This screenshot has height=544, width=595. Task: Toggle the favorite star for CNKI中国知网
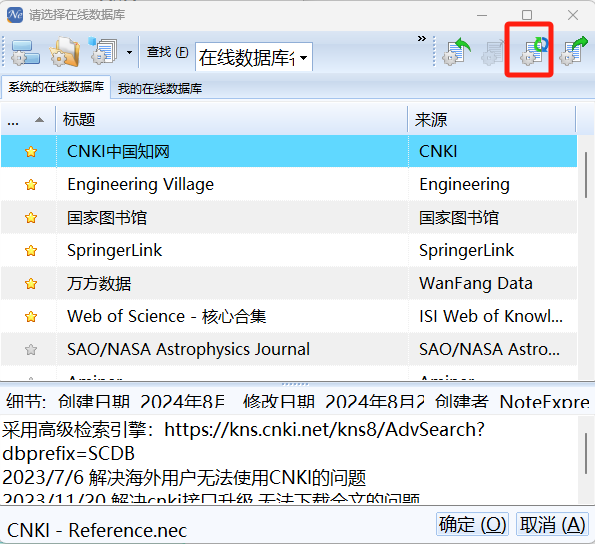pos(31,152)
